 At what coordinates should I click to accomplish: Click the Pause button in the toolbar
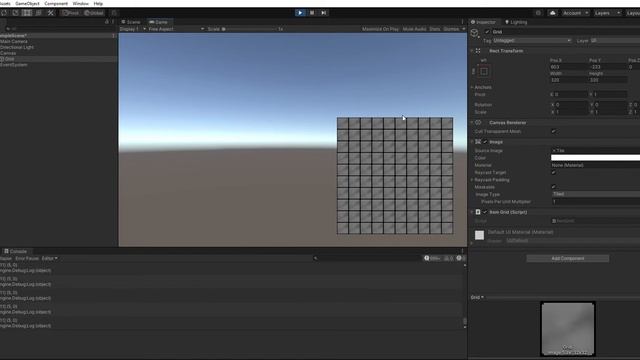point(312,13)
